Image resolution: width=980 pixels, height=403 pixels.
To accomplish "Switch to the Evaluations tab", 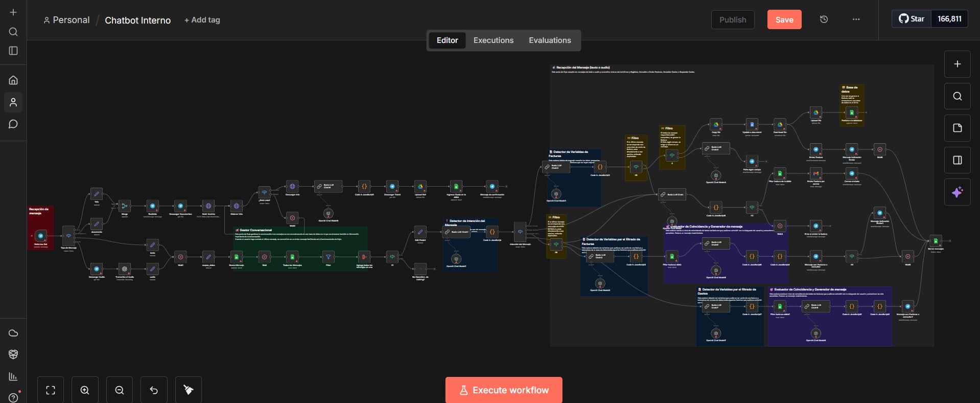I will coord(550,40).
